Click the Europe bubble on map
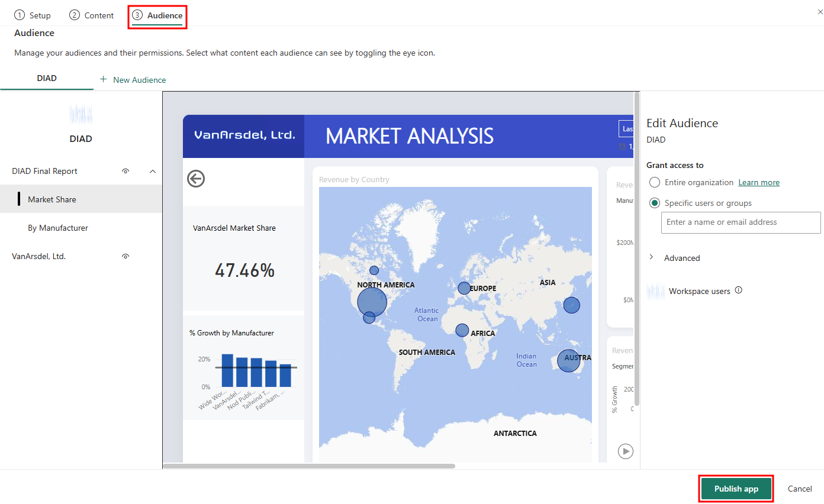 pyautogui.click(x=464, y=288)
